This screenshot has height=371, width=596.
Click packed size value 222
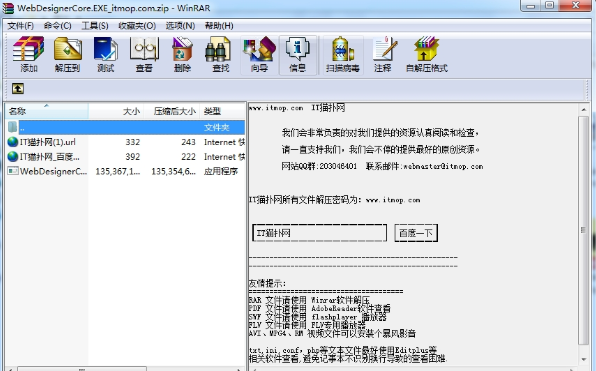click(188, 157)
